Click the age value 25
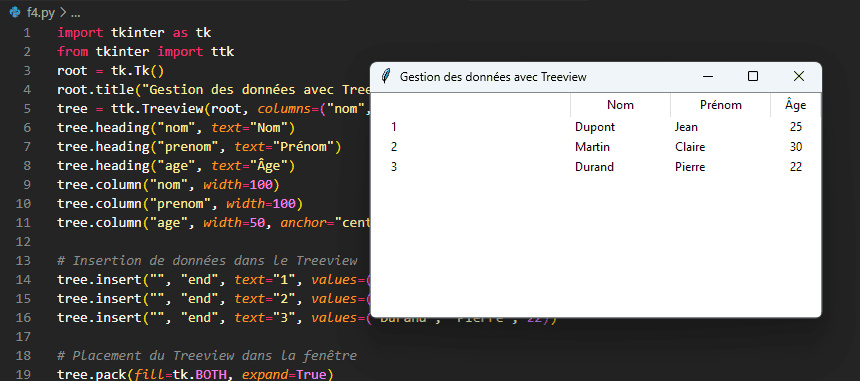The width and height of the screenshot is (860, 381). 796,127
